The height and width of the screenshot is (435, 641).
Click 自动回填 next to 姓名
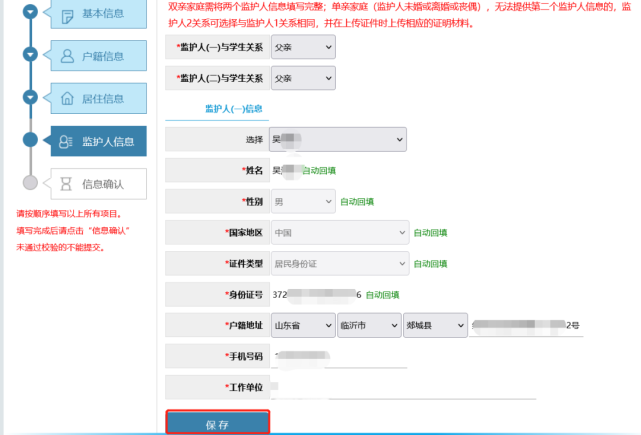[319, 170]
